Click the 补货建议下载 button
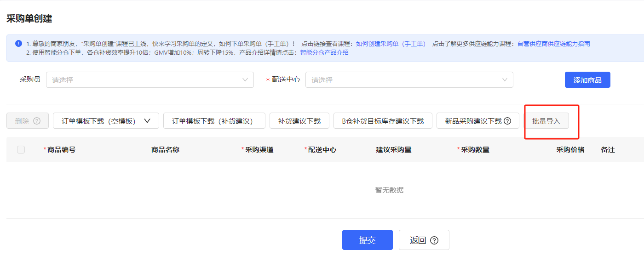The image size is (644, 273). pos(299,121)
